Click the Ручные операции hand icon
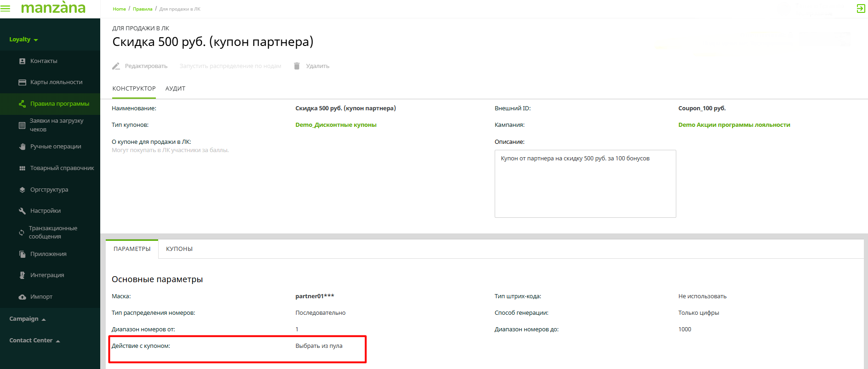The width and height of the screenshot is (868, 369). tap(22, 147)
